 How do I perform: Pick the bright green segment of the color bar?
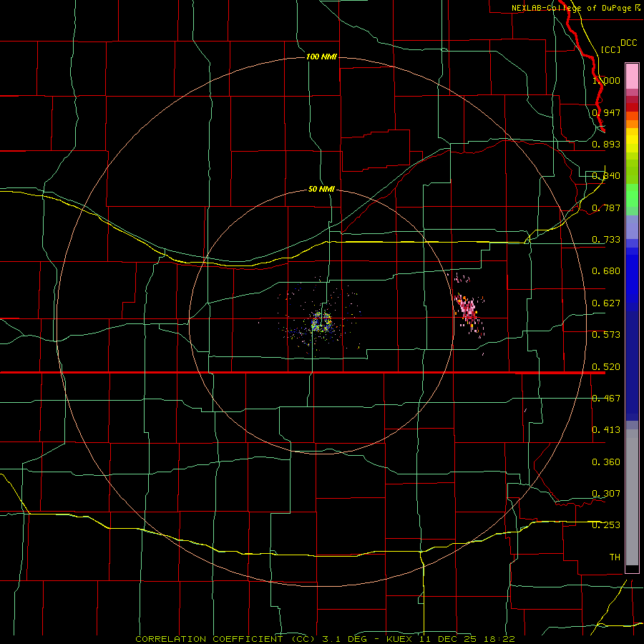point(632,195)
